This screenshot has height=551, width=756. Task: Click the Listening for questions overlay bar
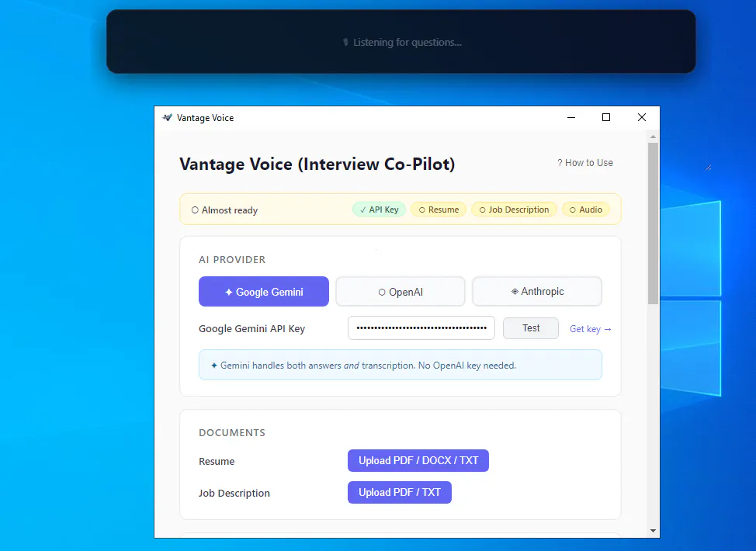click(401, 42)
